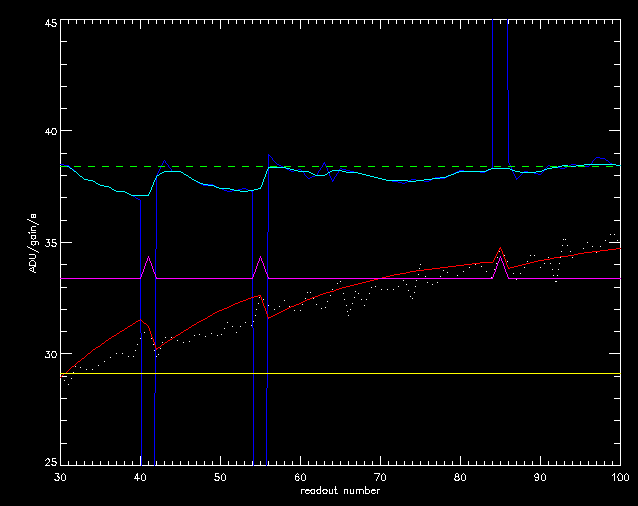638x506 pixels.
Task: Click the red curve peak at readout 40
Action: pos(141,320)
